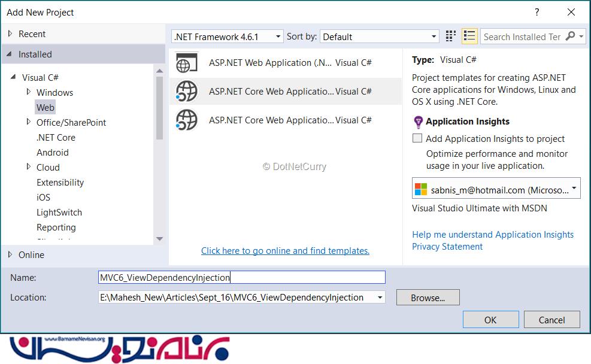Open the Location path dropdown

tap(380, 298)
